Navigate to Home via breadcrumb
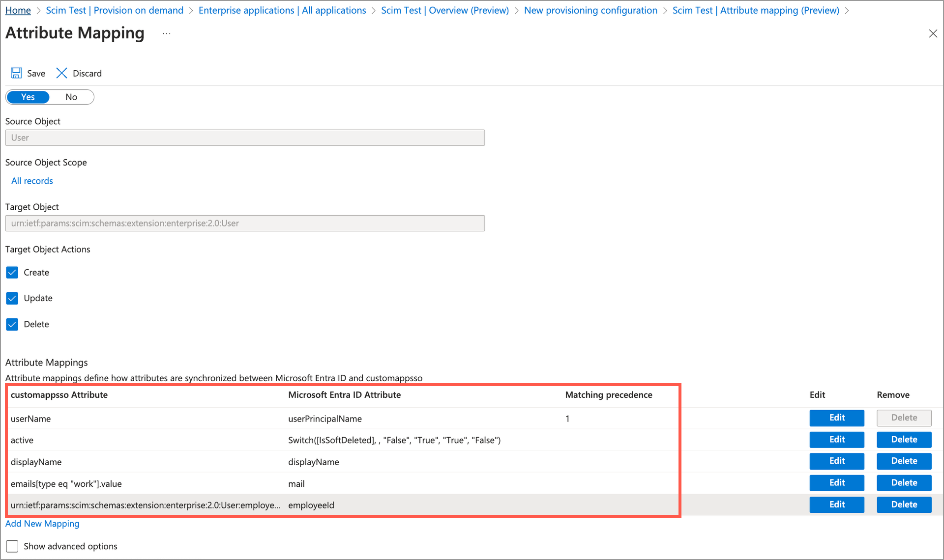Viewport: 944px width, 560px height. coord(18,10)
